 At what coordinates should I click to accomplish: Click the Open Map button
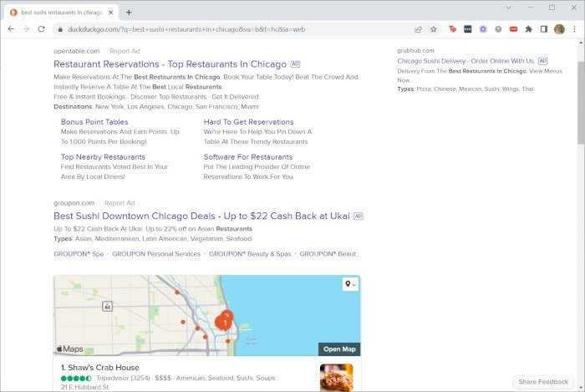339,349
